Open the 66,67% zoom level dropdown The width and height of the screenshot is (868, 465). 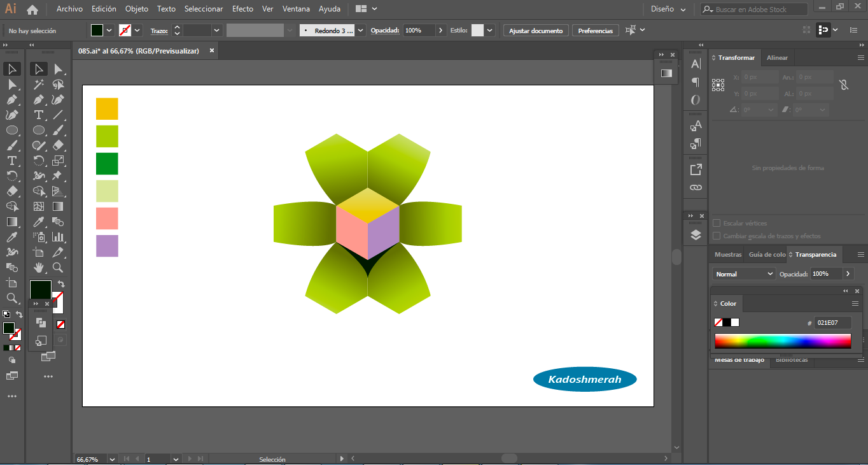pos(112,459)
